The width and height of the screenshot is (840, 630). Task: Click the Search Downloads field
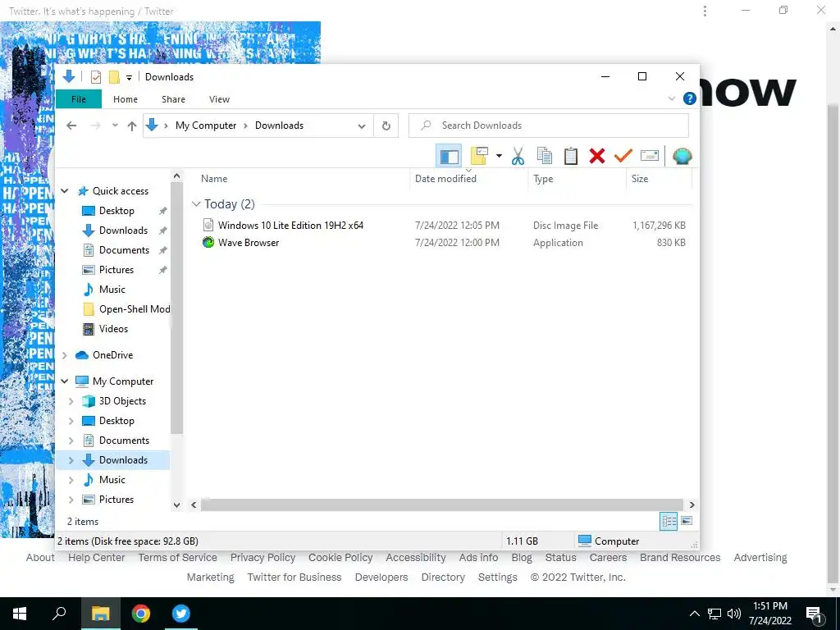[549, 126]
